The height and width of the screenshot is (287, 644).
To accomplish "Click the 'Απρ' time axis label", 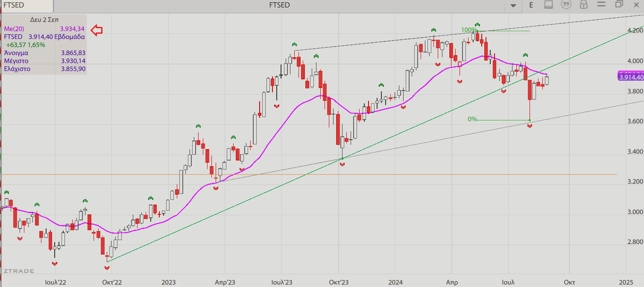I will [451, 282].
